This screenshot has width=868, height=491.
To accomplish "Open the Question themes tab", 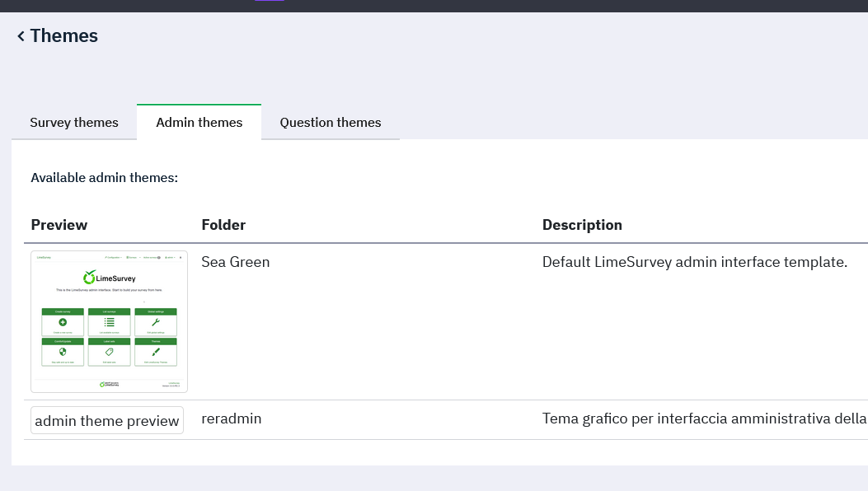I will coord(331,123).
